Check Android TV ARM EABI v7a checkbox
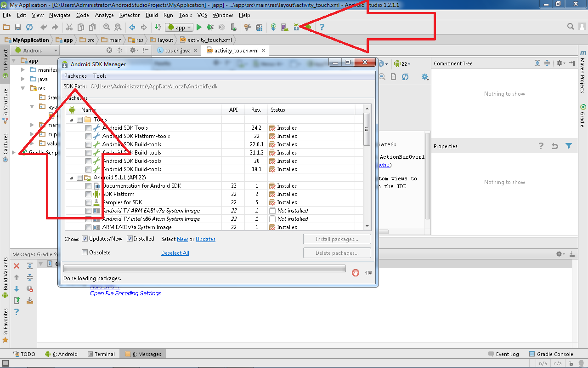This screenshot has width=588, height=368. tap(88, 211)
